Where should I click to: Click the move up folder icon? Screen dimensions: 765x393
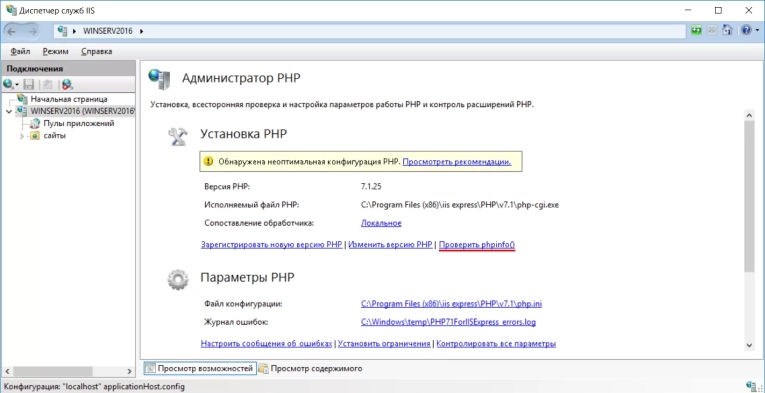pyautogui.click(x=48, y=84)
